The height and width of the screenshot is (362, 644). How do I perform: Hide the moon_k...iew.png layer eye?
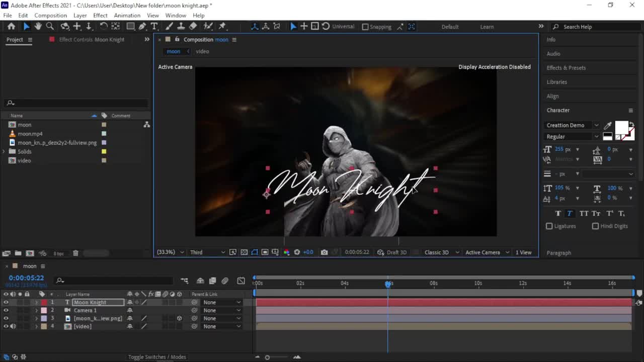coord(6,318)
